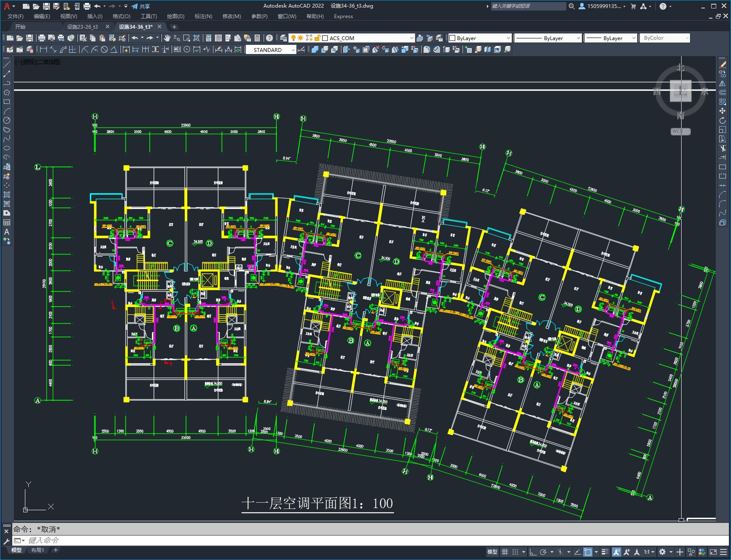The height and width of the screenshot is (560, 731).
Task: Select the Rotate tool in modify toolbar
Action: click(x=723, y=120)
